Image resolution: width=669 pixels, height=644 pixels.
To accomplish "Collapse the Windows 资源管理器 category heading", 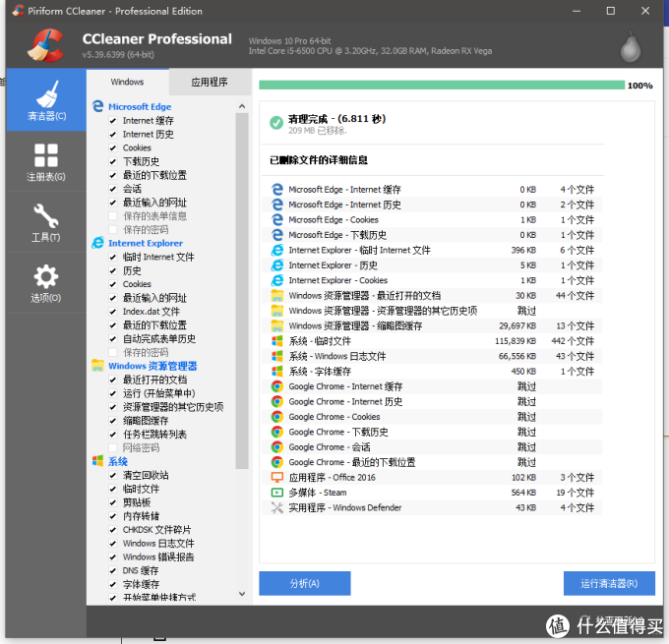I will (x=152, y=366).
